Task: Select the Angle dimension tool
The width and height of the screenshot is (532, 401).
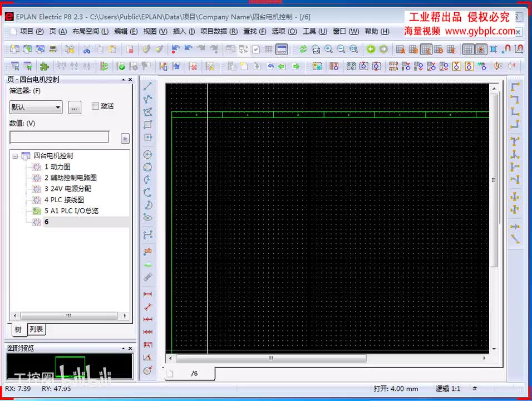Action: click(x=147, y=358)
